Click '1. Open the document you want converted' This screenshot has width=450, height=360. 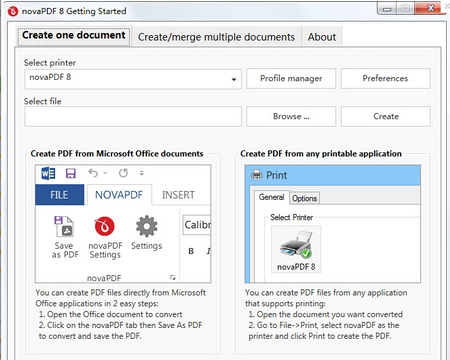pos(326,314)
